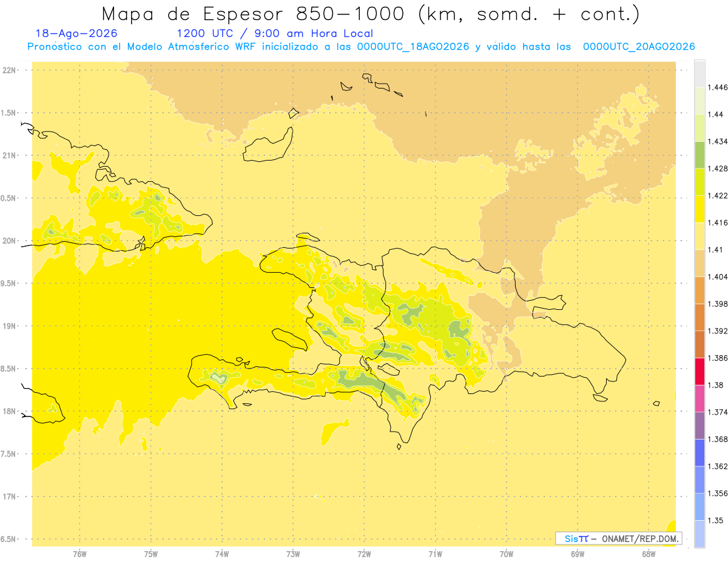Click the 75W longitude label
This screenshot has width=728, height=562.
[x=150, y=554]
